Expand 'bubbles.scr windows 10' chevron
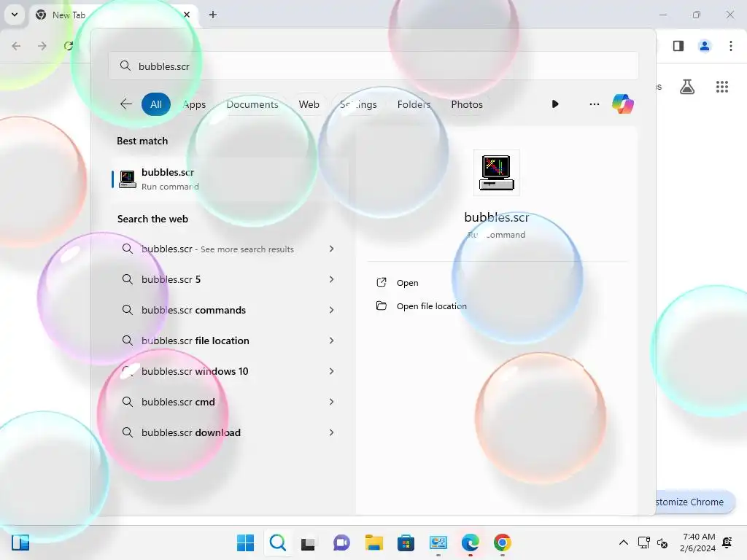 (x=332, y=371)
